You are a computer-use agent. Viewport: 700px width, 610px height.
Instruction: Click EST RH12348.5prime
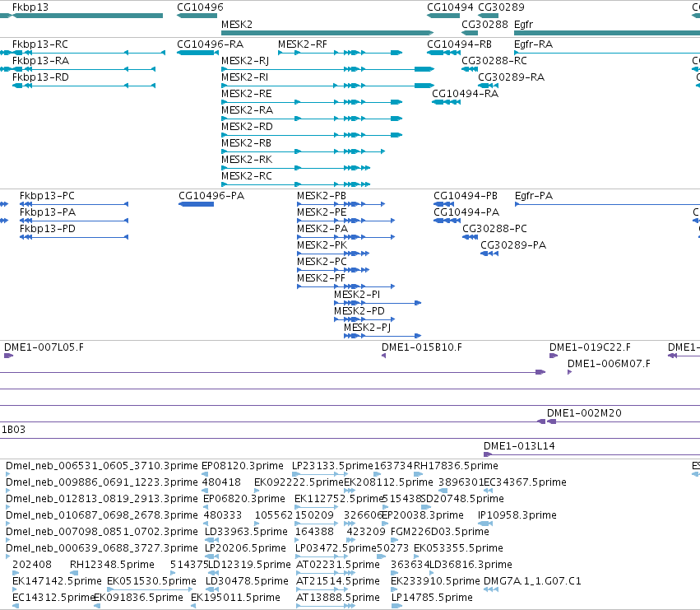pos(112,565)
